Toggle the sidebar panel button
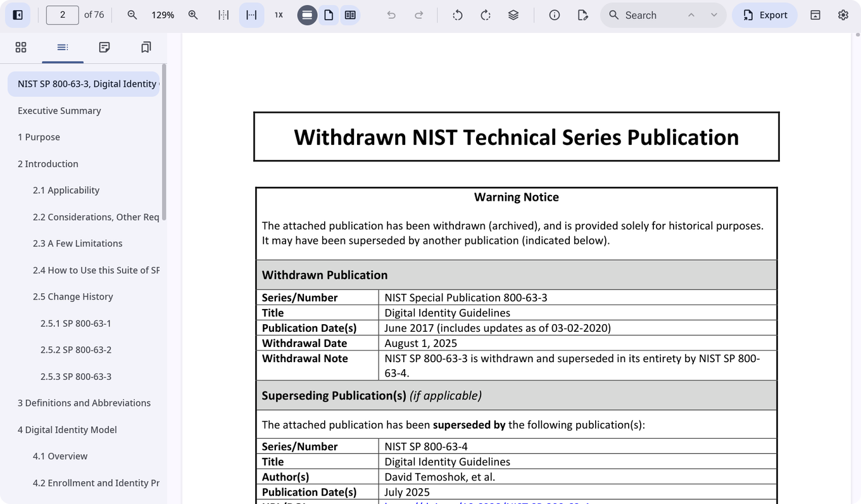861x504 pixels. (x=18, y=15)
